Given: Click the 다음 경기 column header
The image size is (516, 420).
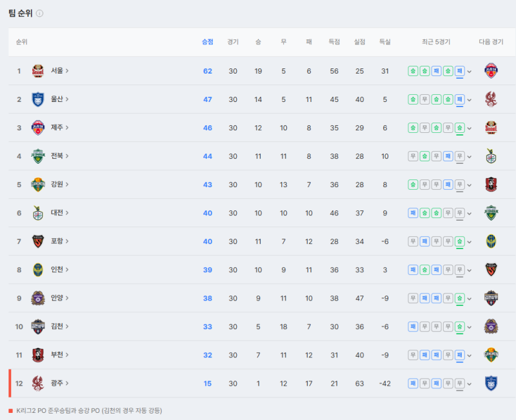Looking at the screenshot, I should click(491, 42).
